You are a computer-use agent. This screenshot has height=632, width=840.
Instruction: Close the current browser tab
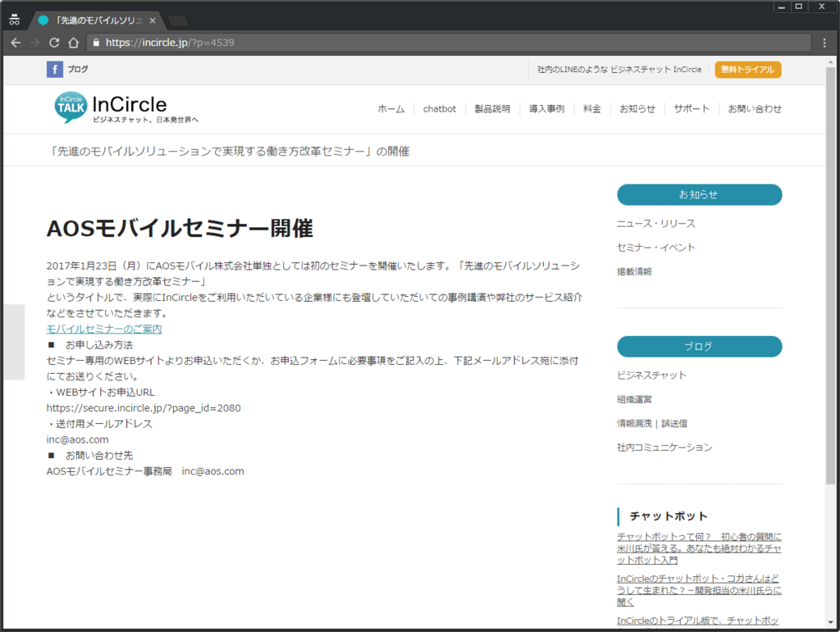(x=153, y=20)
